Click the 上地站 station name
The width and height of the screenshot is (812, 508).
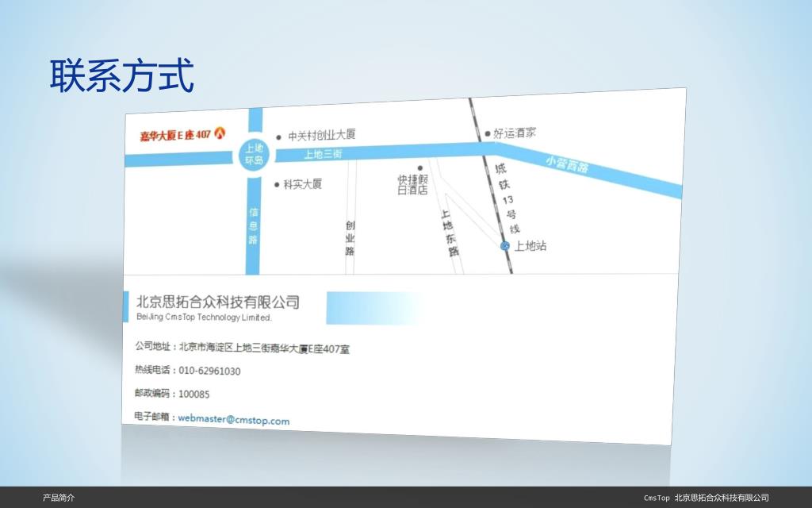530,246
